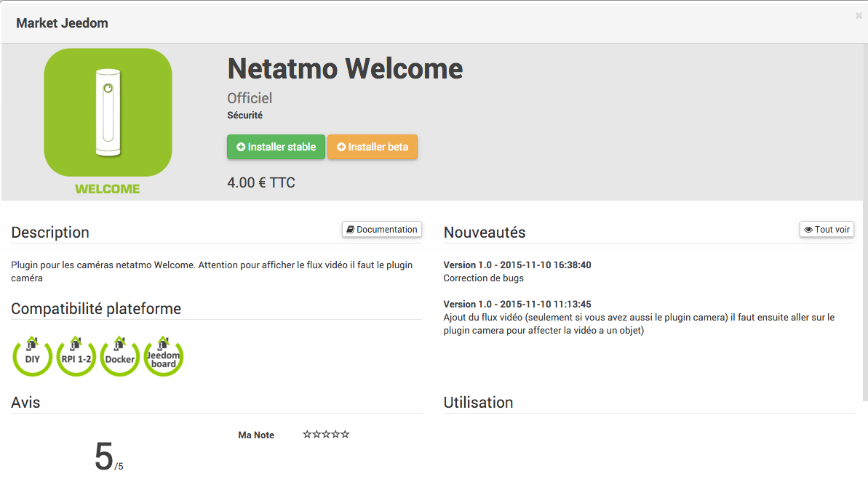Click the Installer stable button
Viewport: 868px width, 487px height.
tap(276, 147)
